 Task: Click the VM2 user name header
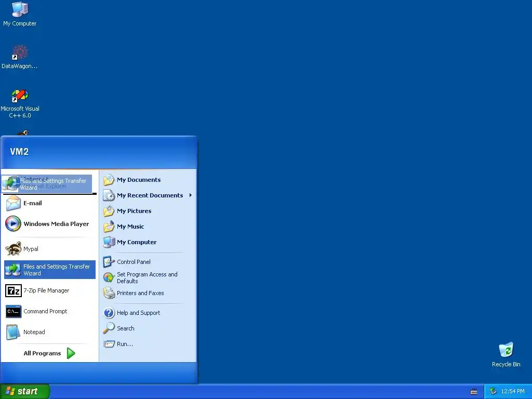click(19, 152)
